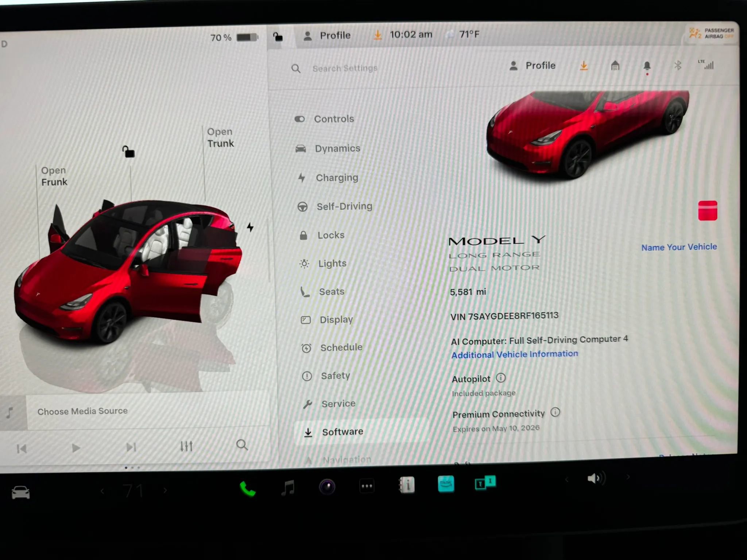Open the all apps three-dot launcher
The width and height of the screenshot is (747, 560).
click(x=367, y=486)
